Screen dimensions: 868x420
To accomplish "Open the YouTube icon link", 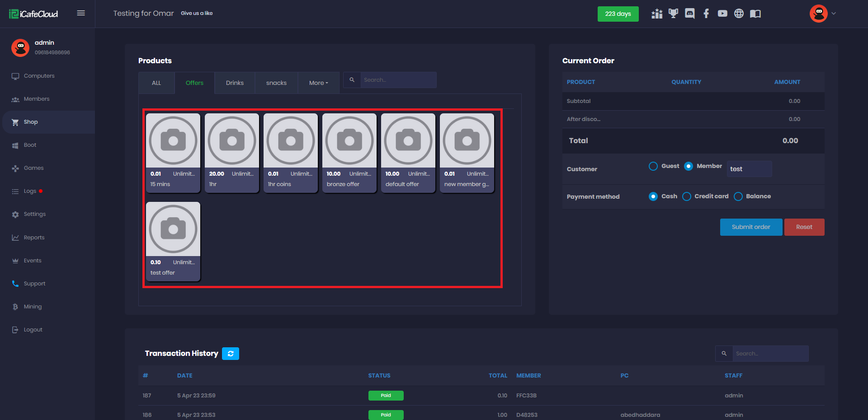I will pos(722,14).
